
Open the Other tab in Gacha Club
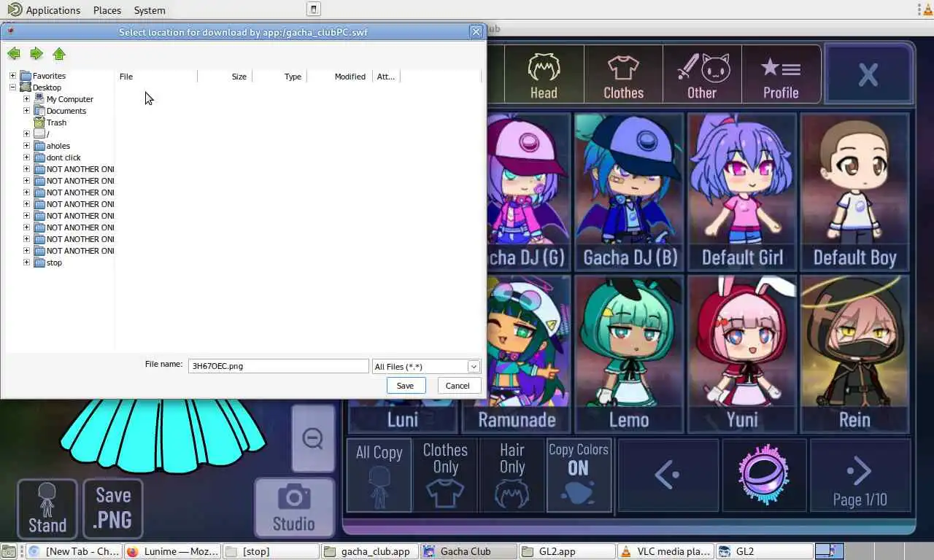click(702, 74)
